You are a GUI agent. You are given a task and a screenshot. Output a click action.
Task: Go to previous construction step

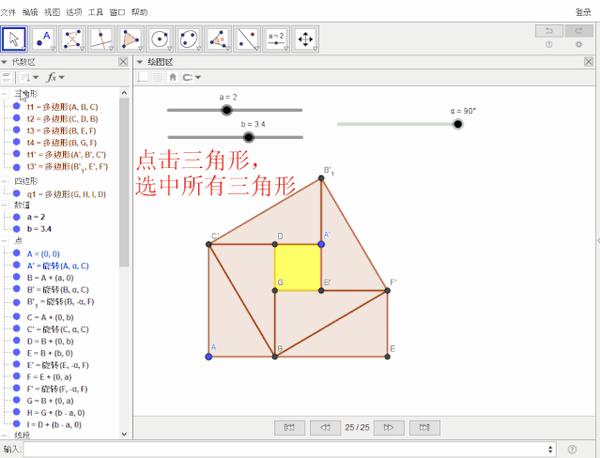pos(325,427)
